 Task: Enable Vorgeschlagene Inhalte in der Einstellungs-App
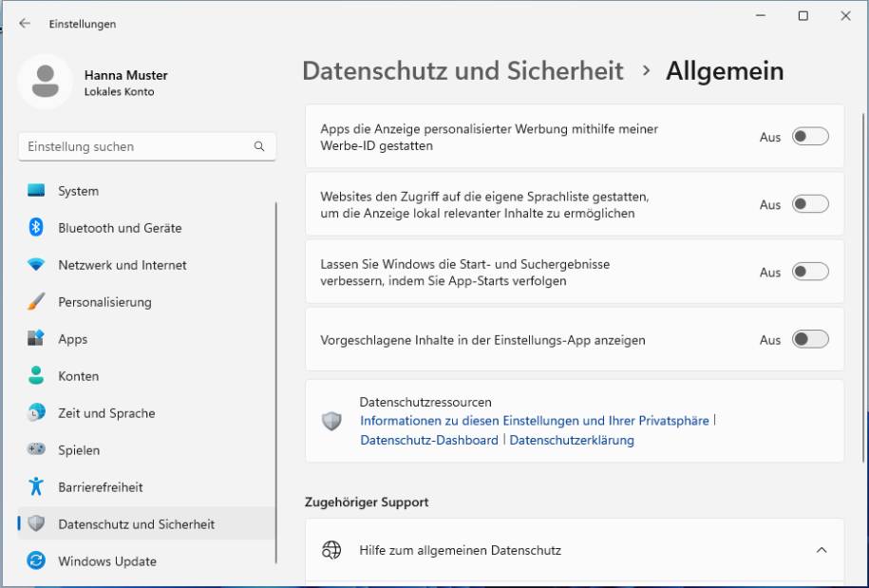808,339
